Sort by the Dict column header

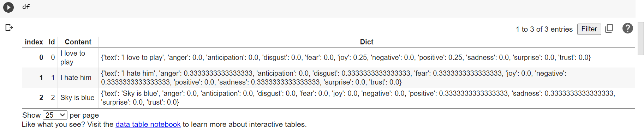tap(366, 42)
